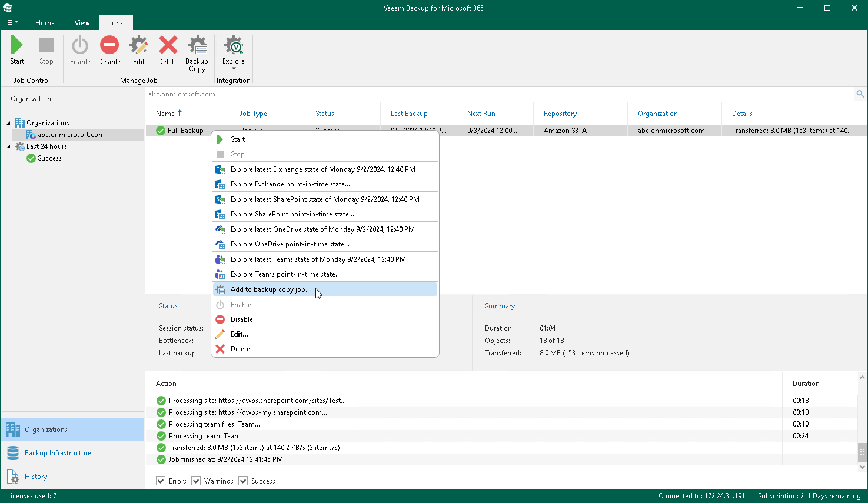The width and height of the screenshot is (868, 503).
Task: Toggle the Errors filter checkbox
Action: tap(161, 481)
